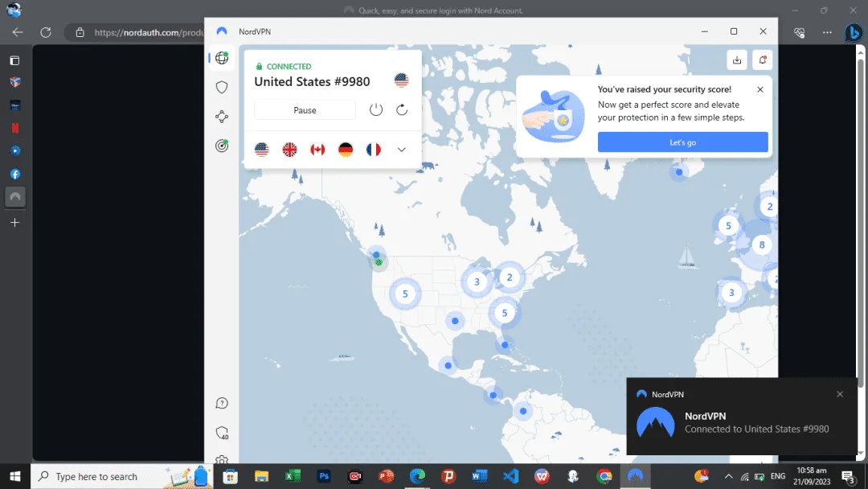Image resolution: width=868 pixels, height=489 pixels.
Task: Connect to the Germany flag shortcut
Action: [x=346, y=150]
